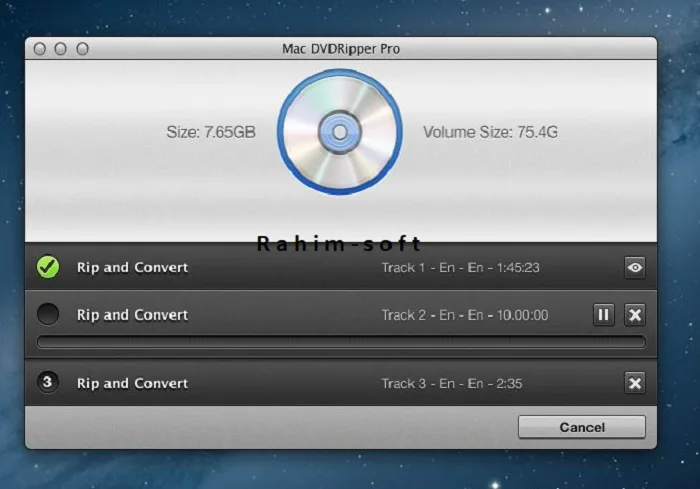Click 'Rip and Convert' label of Track 3 row
Image resolution: width=700 pixels, height=489 pixels.
click(133, 383)
